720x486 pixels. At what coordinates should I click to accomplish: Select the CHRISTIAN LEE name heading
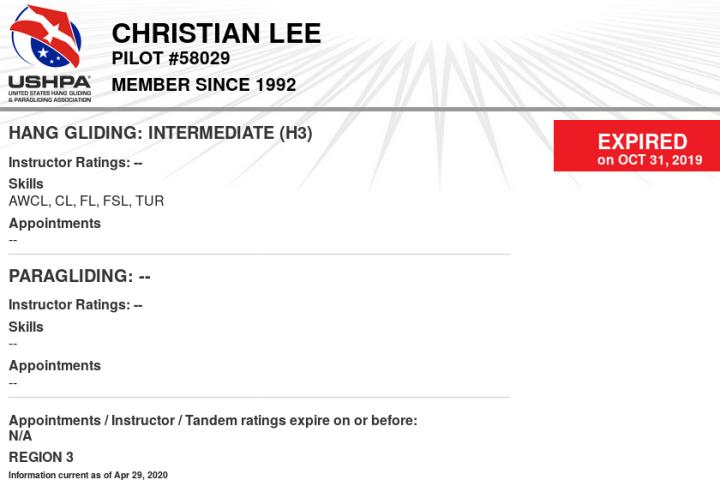click(216, 34)
